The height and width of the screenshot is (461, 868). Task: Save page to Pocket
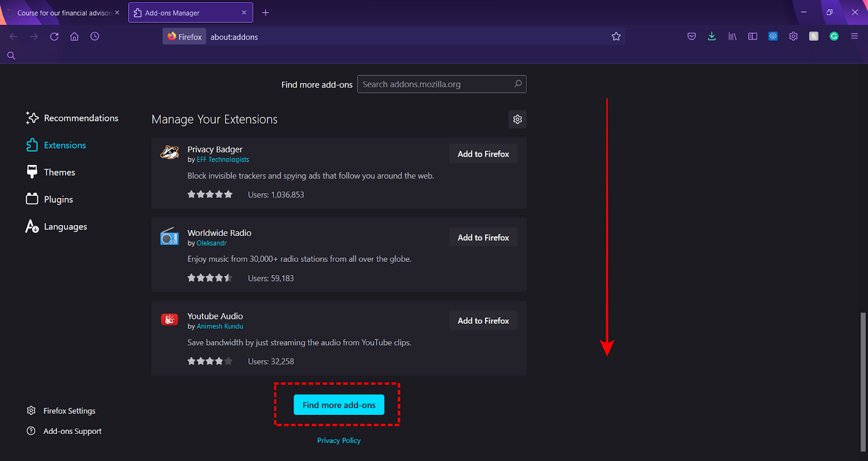(692, 36)
